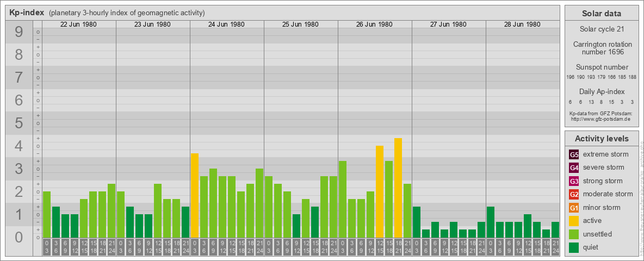
Task: Click the Kp axis label 5
Action: coord(18,123)
